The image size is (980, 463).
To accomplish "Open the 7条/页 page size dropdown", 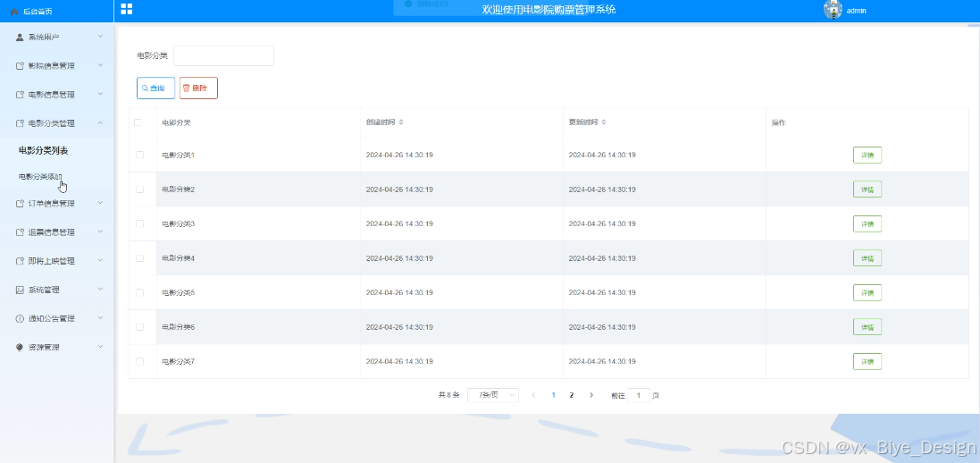I will (492, 395).
